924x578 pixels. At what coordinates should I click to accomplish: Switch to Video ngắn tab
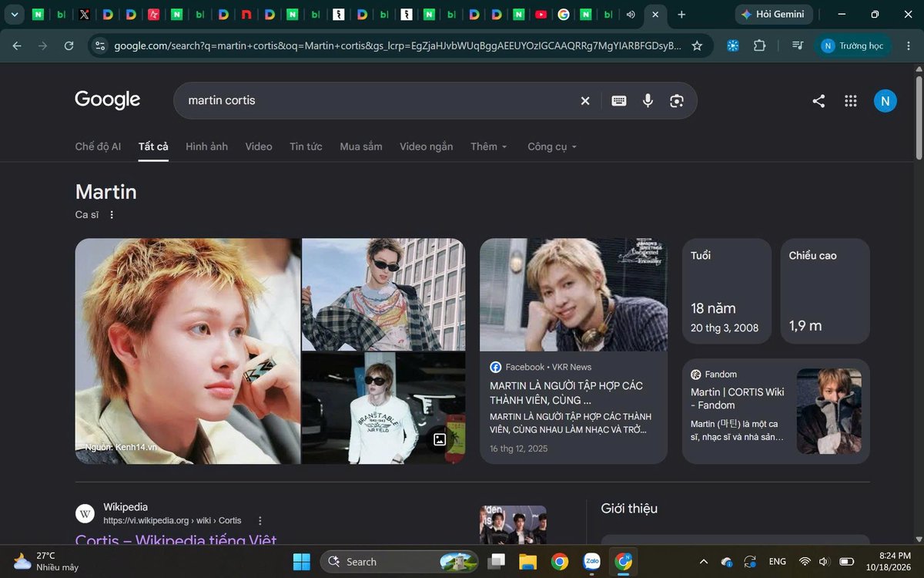tap(426, 146)
